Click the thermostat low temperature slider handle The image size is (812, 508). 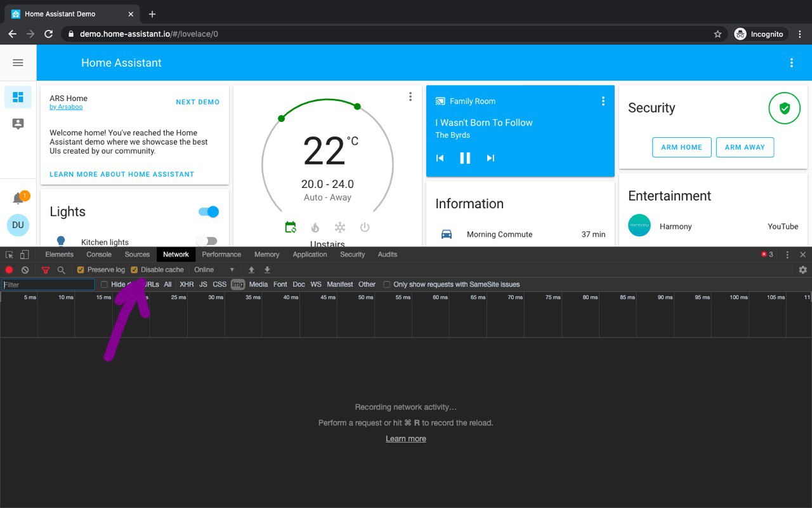click(x=281, y=118)
